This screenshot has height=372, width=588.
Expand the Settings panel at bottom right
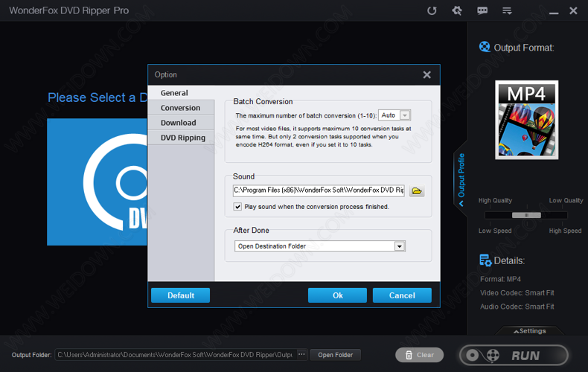[x=528, y=331]
